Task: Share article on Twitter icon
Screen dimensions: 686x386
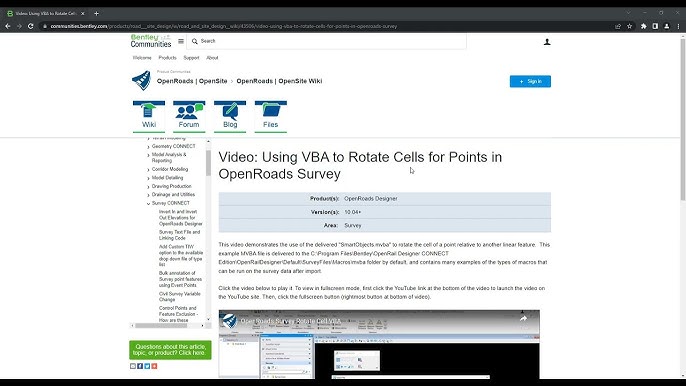Action: coord(147,366)
